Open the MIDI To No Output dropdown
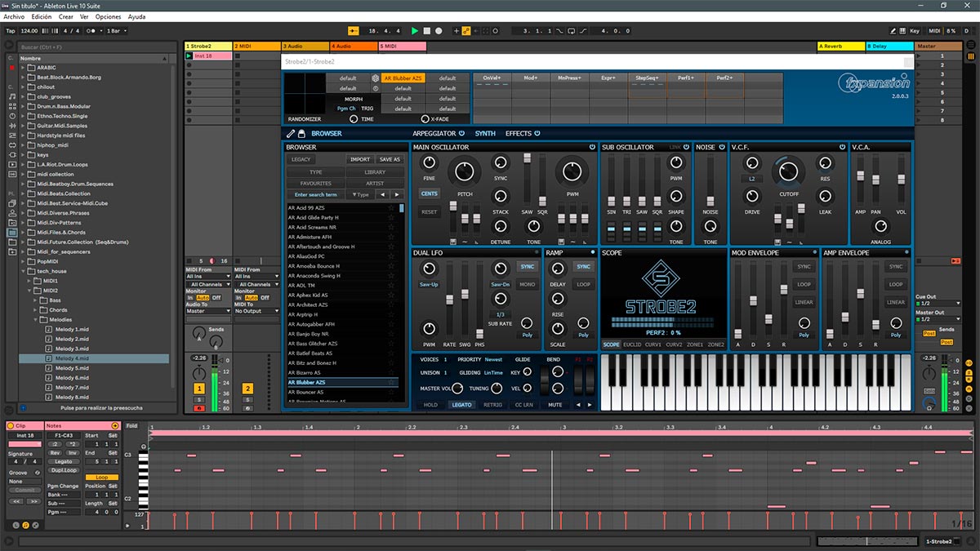This screenshot has height=551, width=980. pyautogui.click(x=256, y=311)
